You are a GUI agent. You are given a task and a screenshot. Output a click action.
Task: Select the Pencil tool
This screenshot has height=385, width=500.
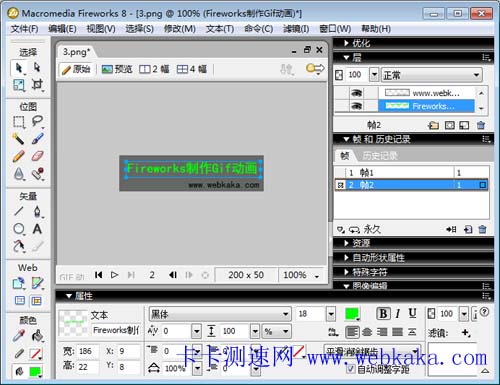coord(19,156)
